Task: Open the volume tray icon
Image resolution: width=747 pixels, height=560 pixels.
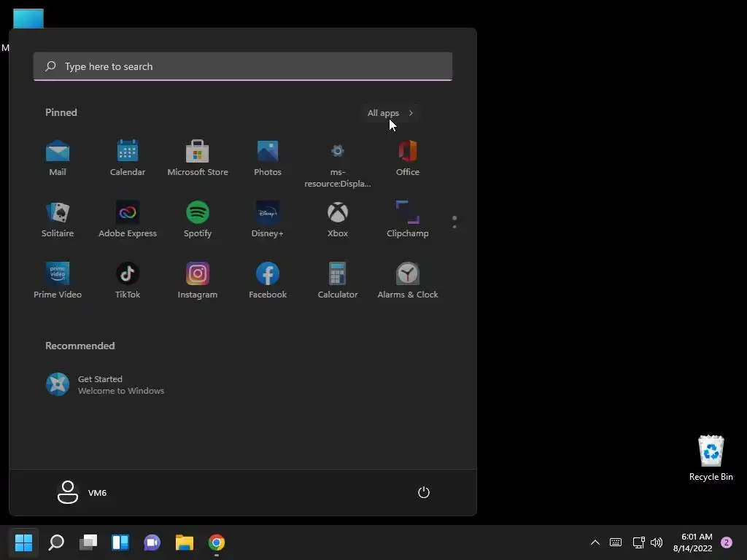Action: 657,542
